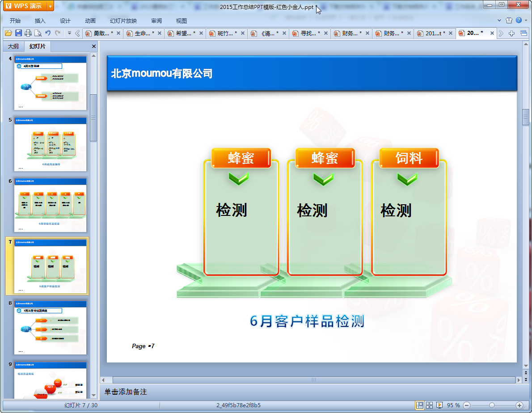
Task: Open the document window list icon
Action: (x=524, y=33)
